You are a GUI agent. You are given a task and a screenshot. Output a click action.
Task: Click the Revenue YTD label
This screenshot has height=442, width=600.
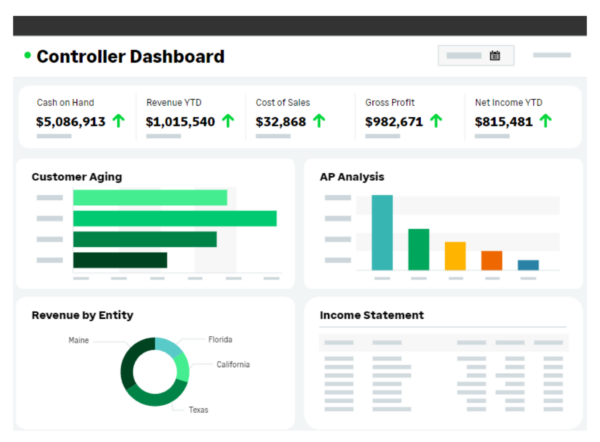174,103
